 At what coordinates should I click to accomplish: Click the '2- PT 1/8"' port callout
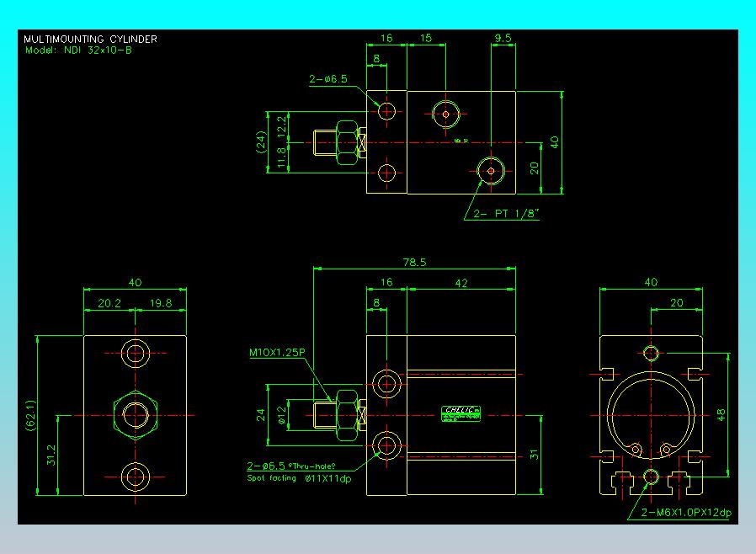click(x=505, y=214)
